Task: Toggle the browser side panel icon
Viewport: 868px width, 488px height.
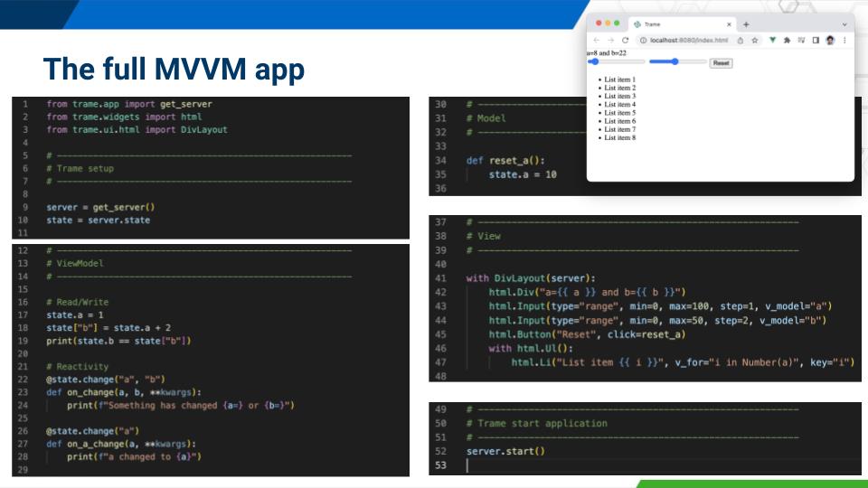Action: (x=816, y=41)
